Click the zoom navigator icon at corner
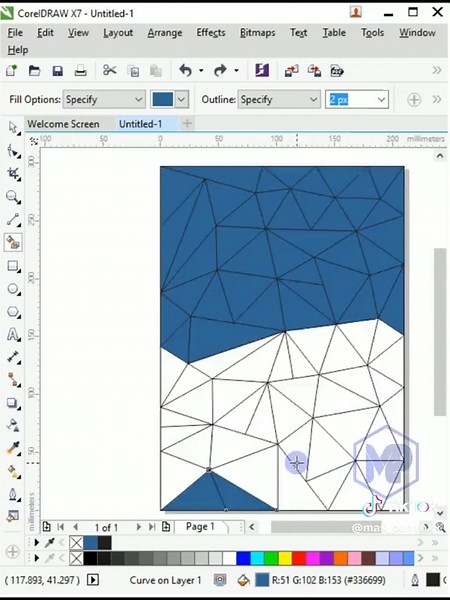Image resolution: width=450 pixels, height=600 pixels. (440, 527)
